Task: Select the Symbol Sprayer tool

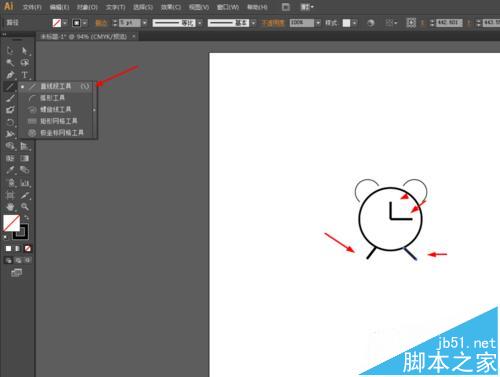Action: point(10,183)
